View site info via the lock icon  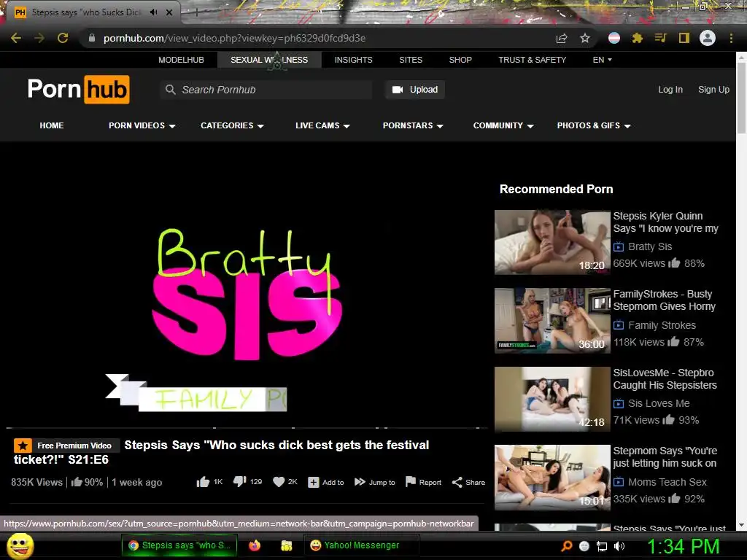point(92,38)
